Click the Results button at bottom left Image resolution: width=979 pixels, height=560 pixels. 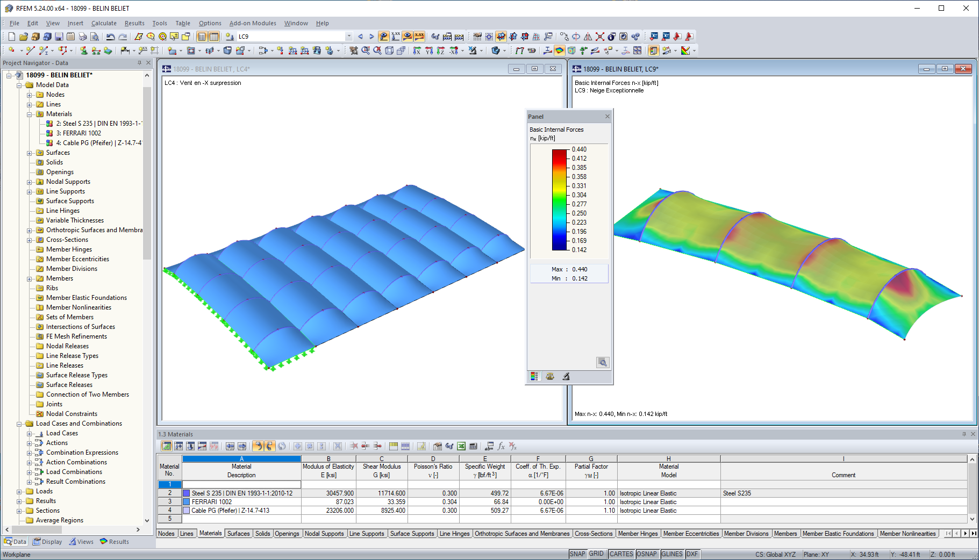point(115,541)
